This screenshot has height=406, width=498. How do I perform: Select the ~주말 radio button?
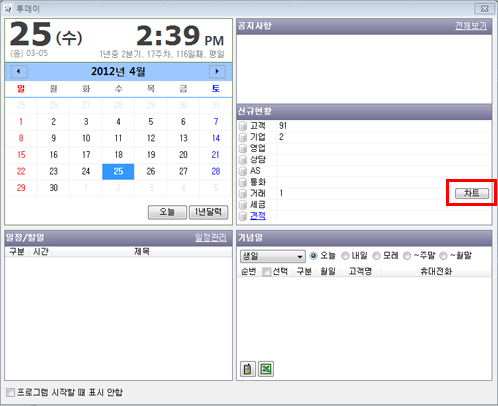click(x=407, y=256)
